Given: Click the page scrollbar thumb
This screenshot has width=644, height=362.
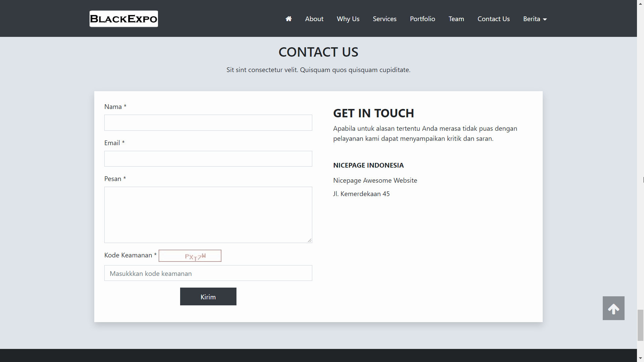Looking at the screenshot, I should coord(640,325).
